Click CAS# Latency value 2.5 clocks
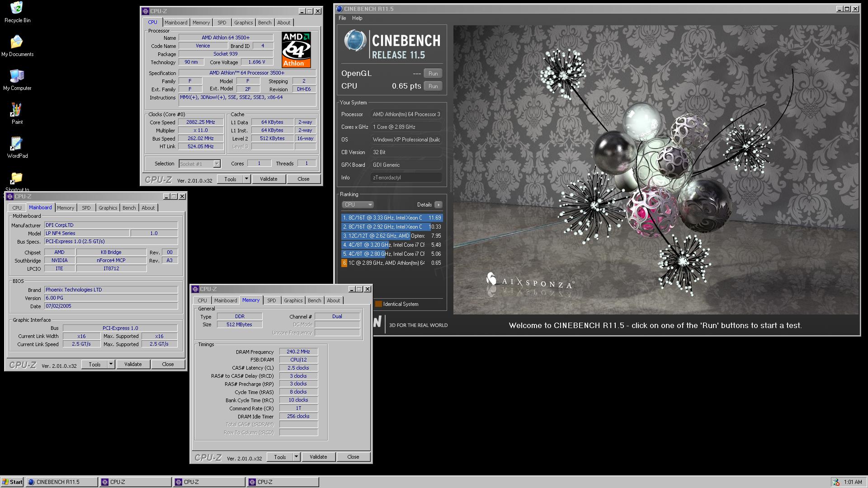The width and height of the screenshot is (868, 488). [298, 368]
